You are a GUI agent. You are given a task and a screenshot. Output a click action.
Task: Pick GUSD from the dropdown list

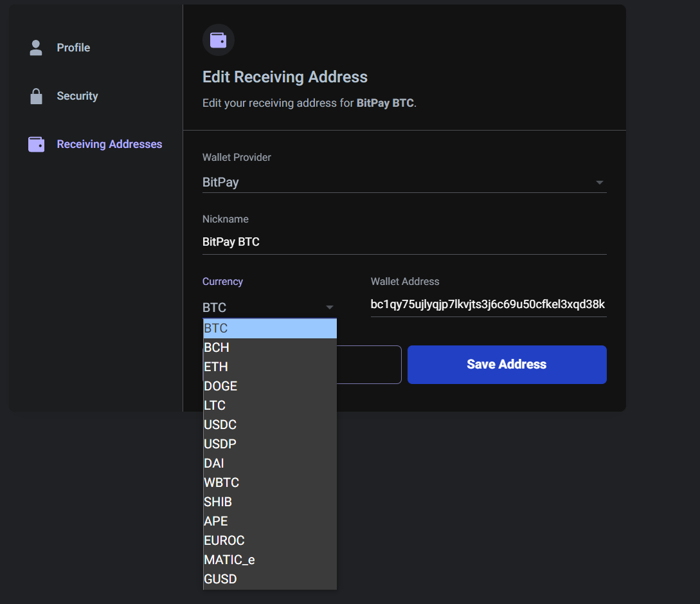[x=270, y=579]
